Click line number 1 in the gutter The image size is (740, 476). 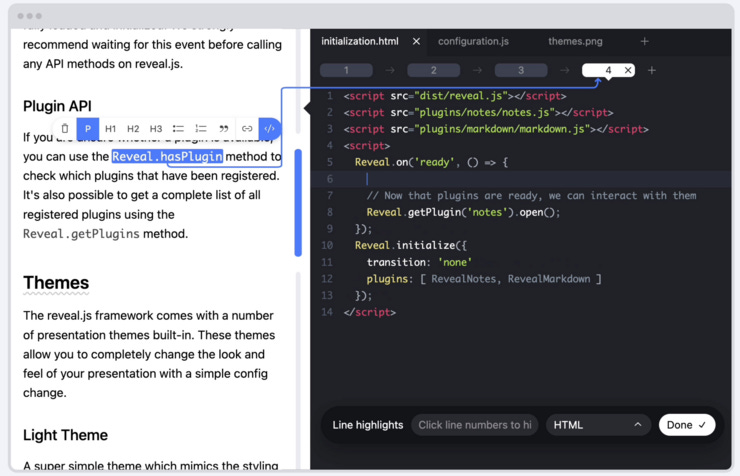(x=330, y=96)
